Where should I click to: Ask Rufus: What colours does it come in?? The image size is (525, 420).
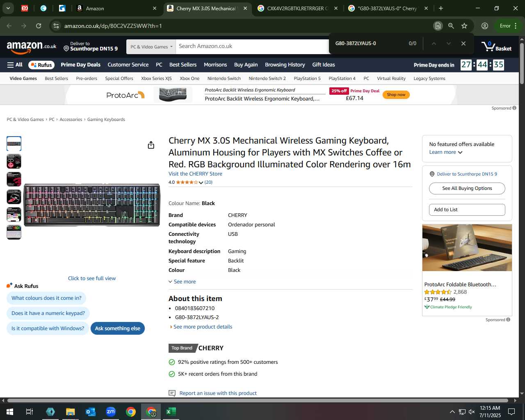46,298
